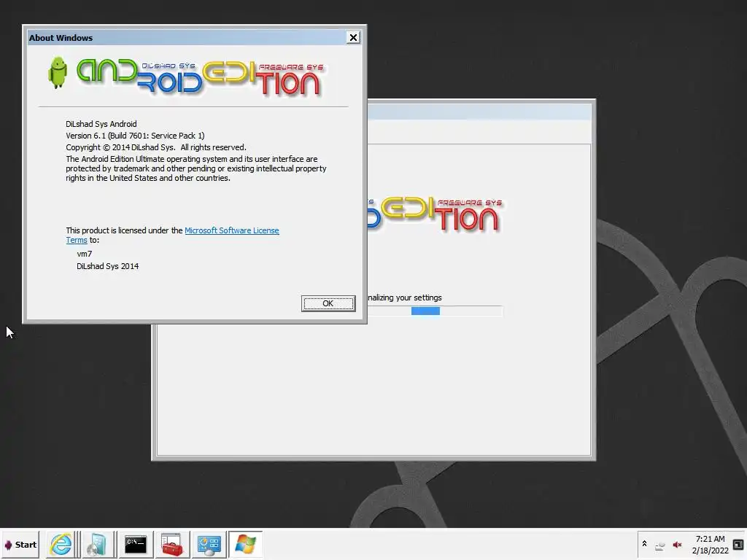The width and height of the screenshot is (747, 560).
Task: Click the notification icon at tray end
Action: coord(738,544)
